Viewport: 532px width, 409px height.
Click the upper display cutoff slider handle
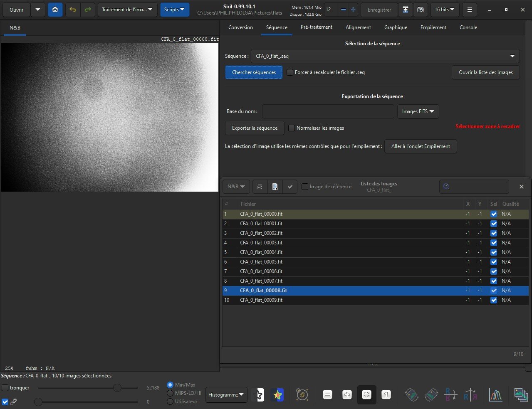[117, 388]
